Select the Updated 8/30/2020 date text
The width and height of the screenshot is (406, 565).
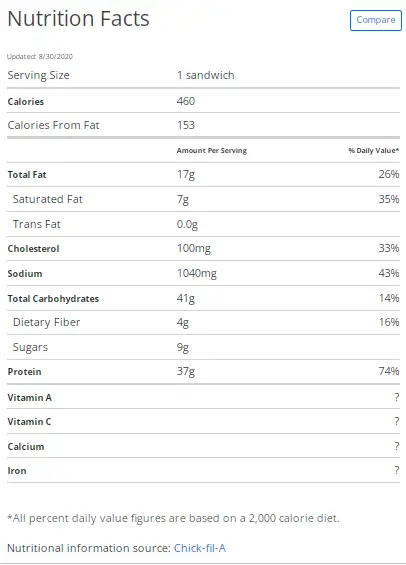[x=40, y=57]
